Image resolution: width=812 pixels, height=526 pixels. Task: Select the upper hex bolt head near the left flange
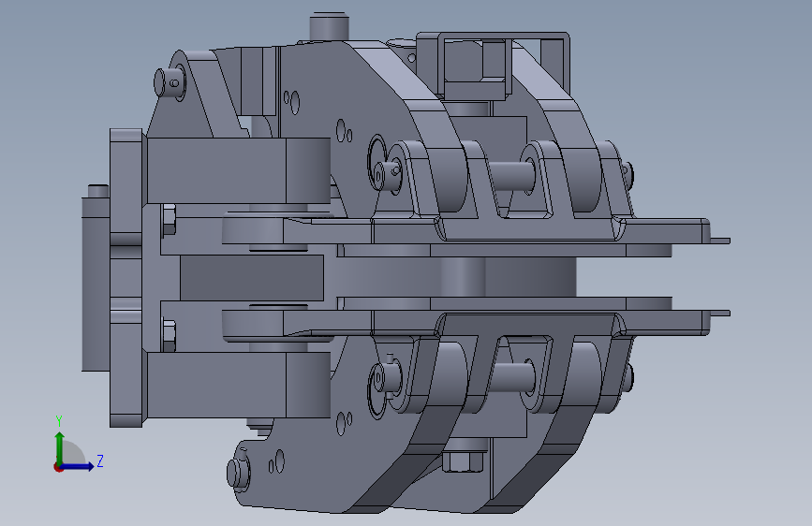pos(169,220)
